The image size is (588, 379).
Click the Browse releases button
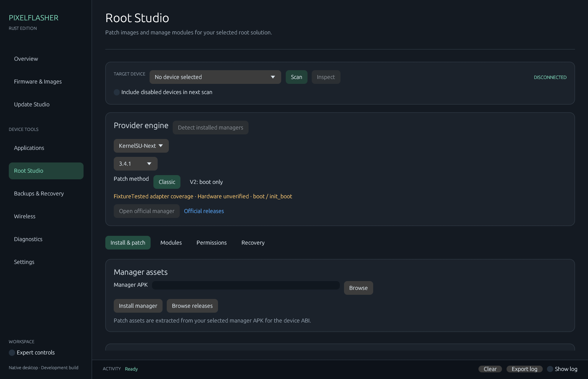pyautogui.click(x=192, y=306)
